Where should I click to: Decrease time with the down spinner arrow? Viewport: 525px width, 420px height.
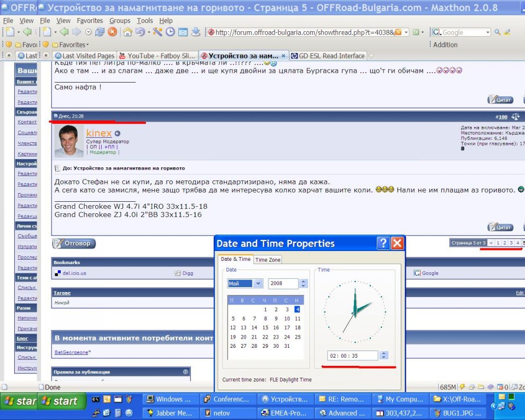(384, 357)
